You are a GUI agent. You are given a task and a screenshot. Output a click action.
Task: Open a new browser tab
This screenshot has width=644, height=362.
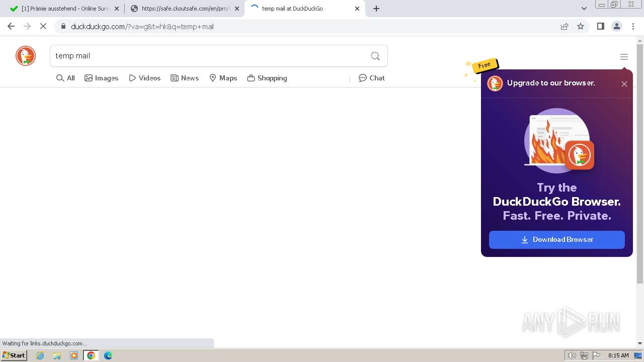[376, 9]
